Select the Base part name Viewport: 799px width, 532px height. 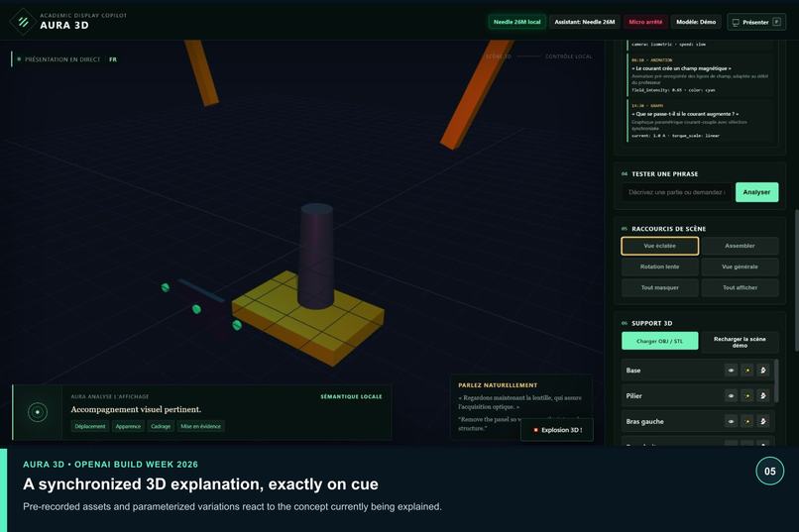click(633, 371)
